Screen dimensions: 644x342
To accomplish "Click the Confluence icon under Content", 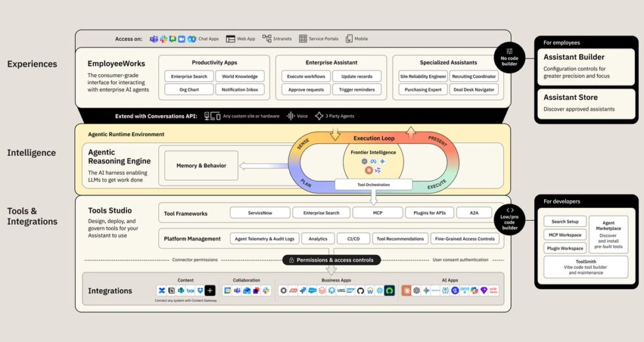I will (162, 291).
